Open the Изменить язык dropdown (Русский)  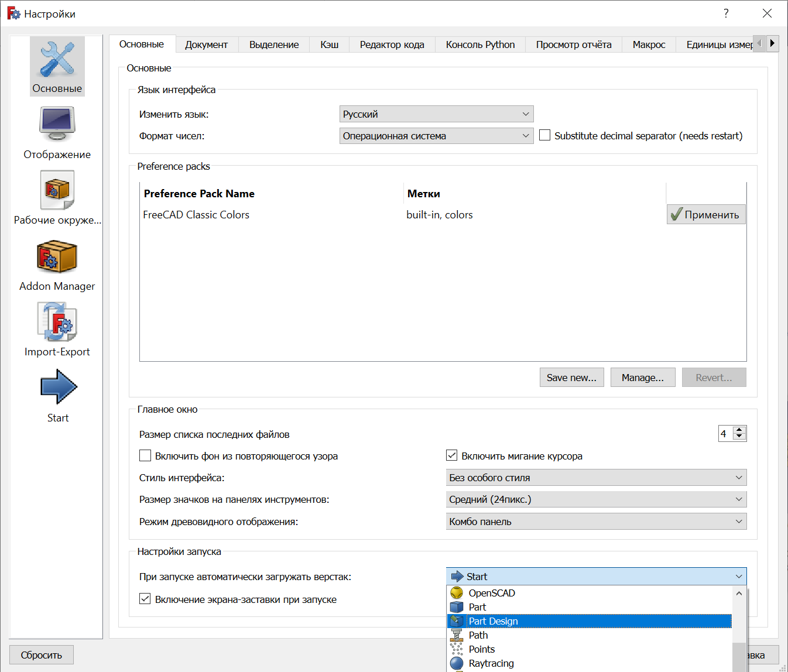[x=436, y=114]
